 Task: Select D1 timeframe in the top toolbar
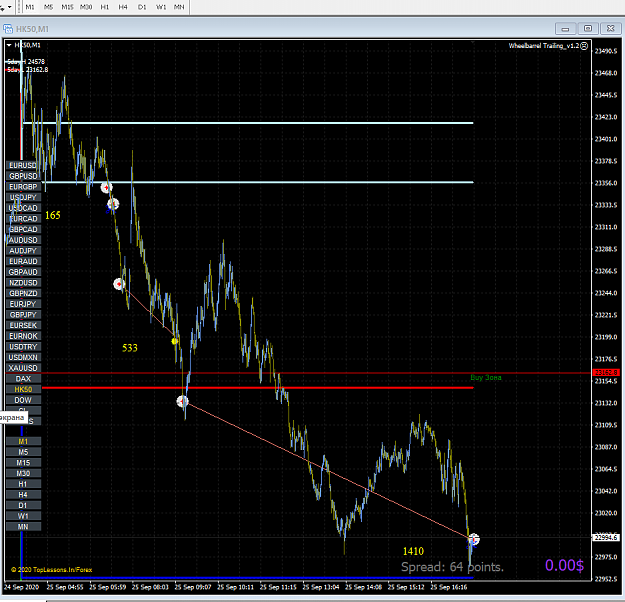pyautogui.click(x=142, y=7)
